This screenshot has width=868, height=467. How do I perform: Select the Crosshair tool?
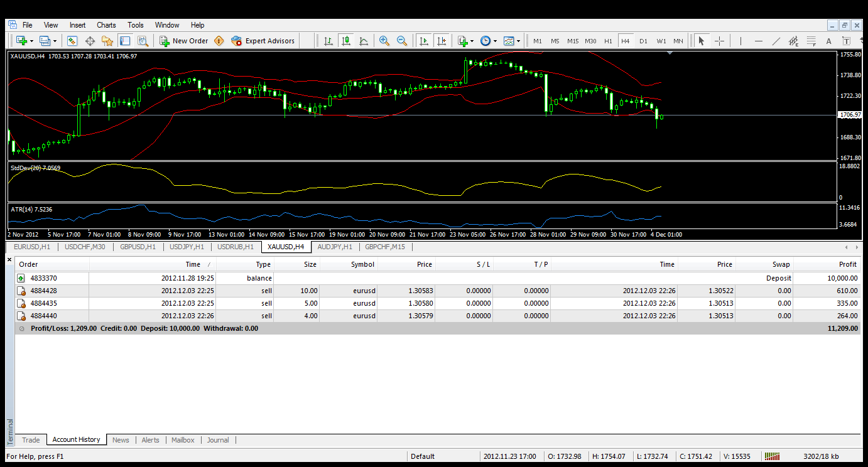click(x=720, y=41)
